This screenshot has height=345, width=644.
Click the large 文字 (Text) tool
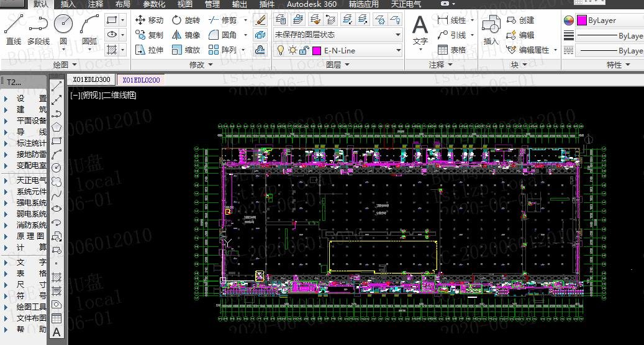point(420,31)
